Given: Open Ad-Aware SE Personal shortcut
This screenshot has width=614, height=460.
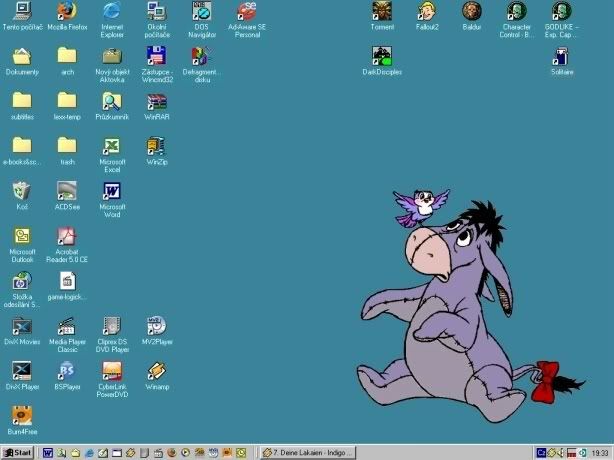Looking at the screenshot, I should click(x=247, y=20).
